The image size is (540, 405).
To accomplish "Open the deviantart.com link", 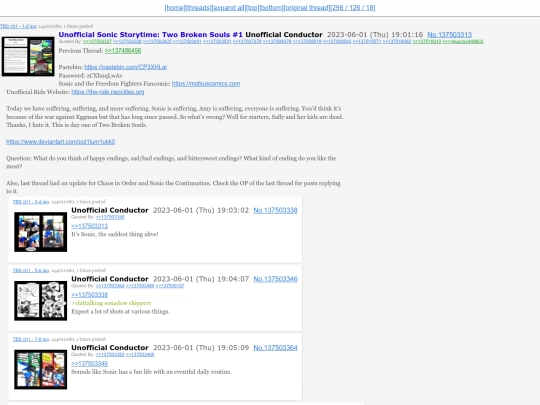I will (61, 142).
